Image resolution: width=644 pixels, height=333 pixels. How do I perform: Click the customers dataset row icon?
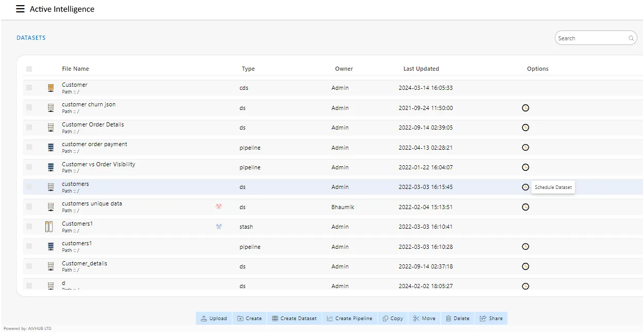coord(51,187)
